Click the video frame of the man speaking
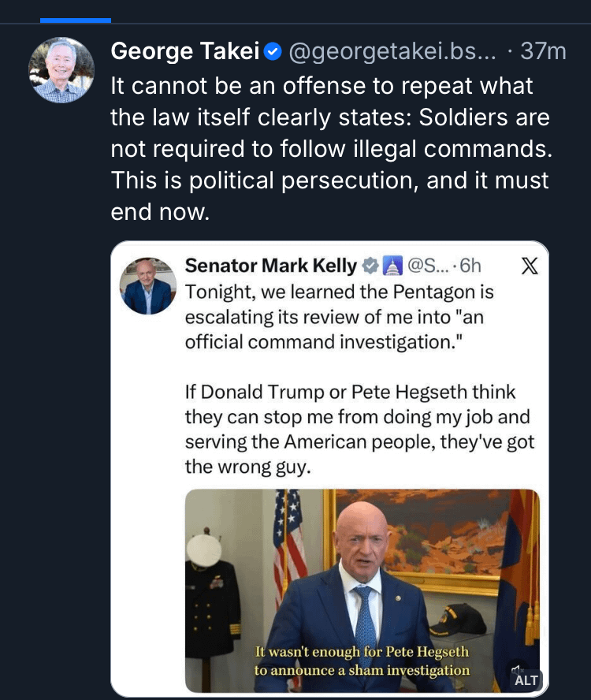Image resolution: width=591 pixels, height=700 pixels. point(362,583)
